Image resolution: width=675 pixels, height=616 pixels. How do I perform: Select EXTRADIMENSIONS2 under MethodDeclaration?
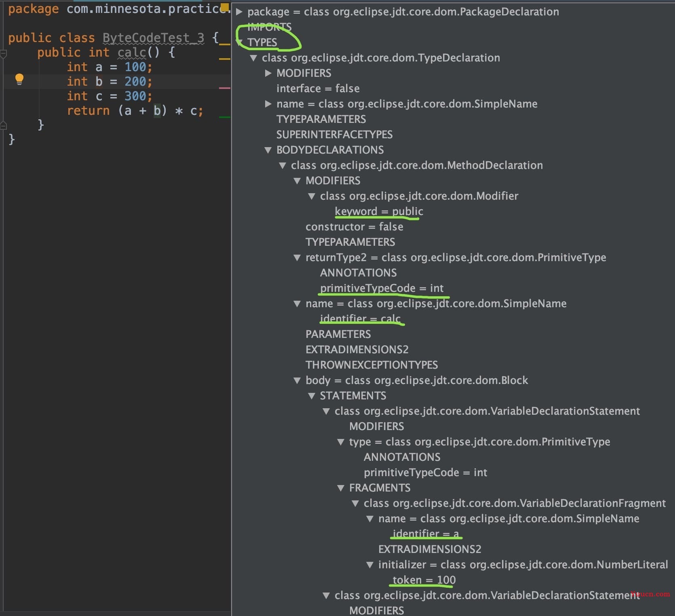pos(357,350)
